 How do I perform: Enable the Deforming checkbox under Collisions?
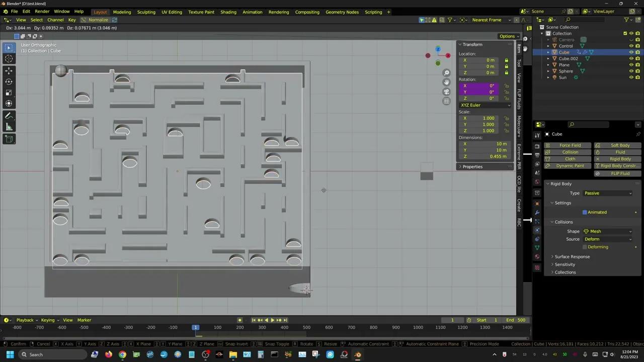tap(585, 246)
